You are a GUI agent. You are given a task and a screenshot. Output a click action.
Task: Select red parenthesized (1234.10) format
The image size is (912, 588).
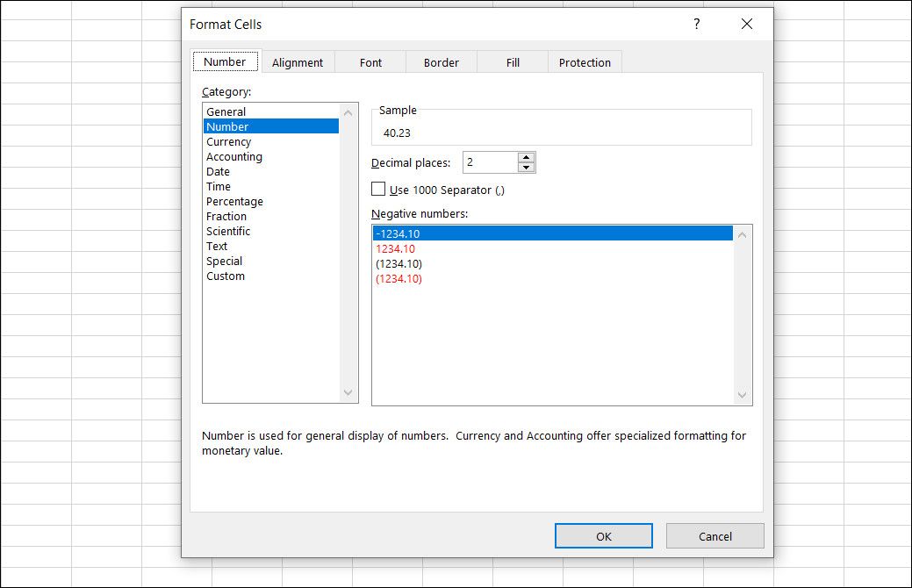[399, 278]
